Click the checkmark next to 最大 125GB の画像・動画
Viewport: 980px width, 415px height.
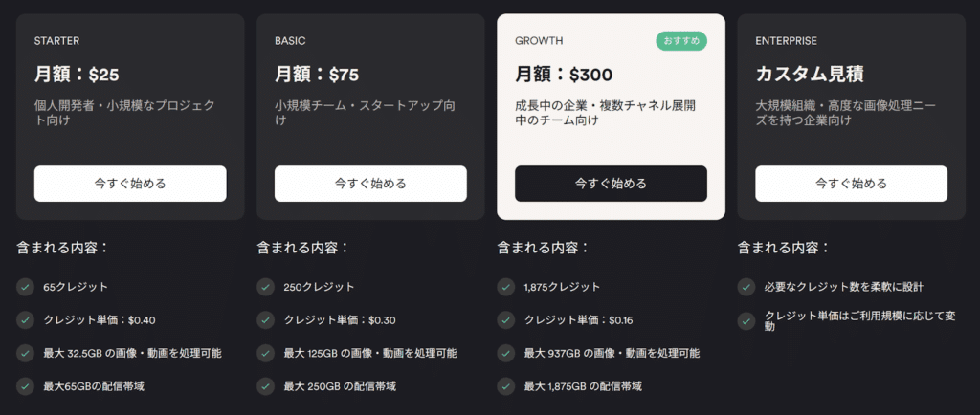[265, 354]
